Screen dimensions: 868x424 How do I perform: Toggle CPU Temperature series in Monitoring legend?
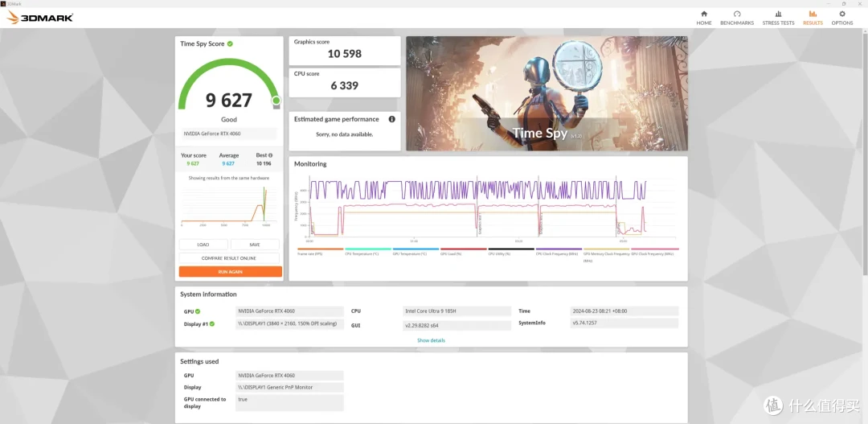click(x=368, y=252)
